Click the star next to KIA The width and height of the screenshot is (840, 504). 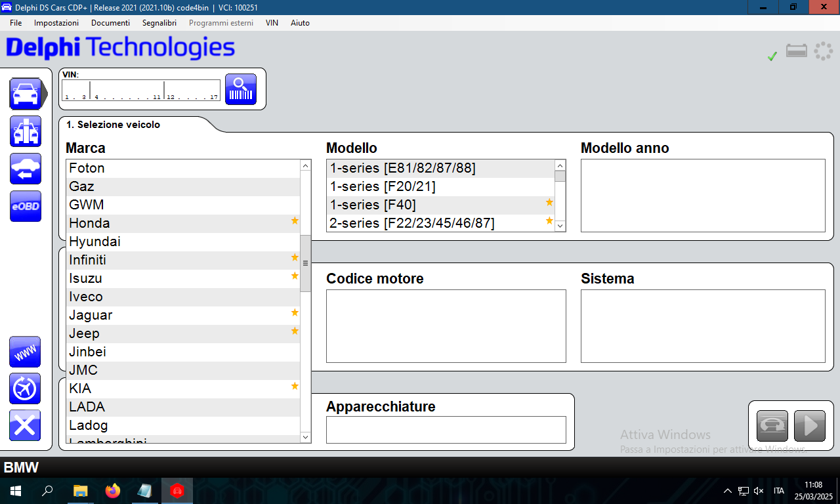click(295, 387)
